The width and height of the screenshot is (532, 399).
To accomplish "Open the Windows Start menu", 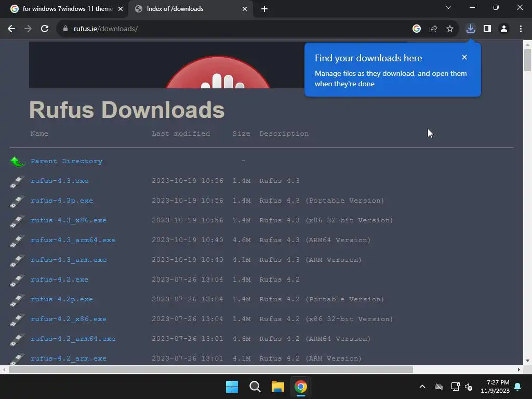I will [x=232, y=387].
